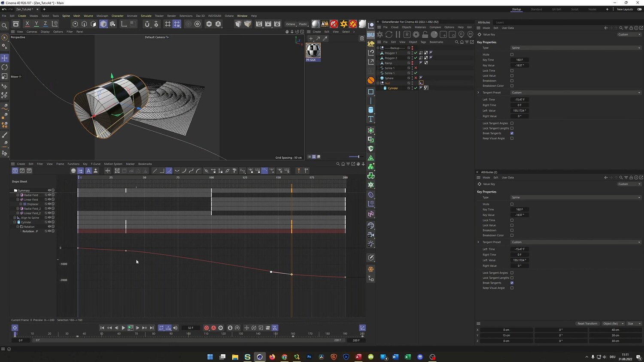This screenshot has height=362, width=644.
Task: Enable Lock Tangent Angles in upper panel
Action: (x=512, y=123)
